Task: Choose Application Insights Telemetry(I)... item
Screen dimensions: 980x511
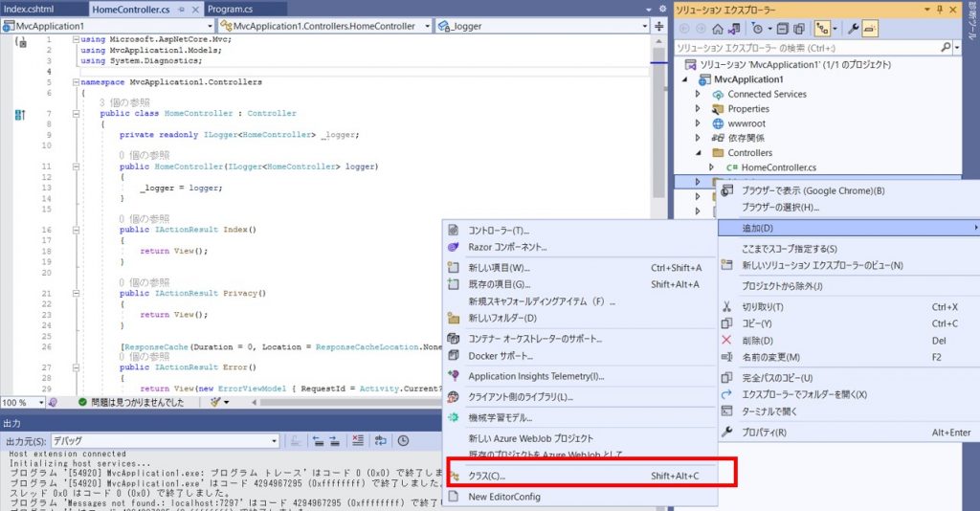Action: coord(579,377)
